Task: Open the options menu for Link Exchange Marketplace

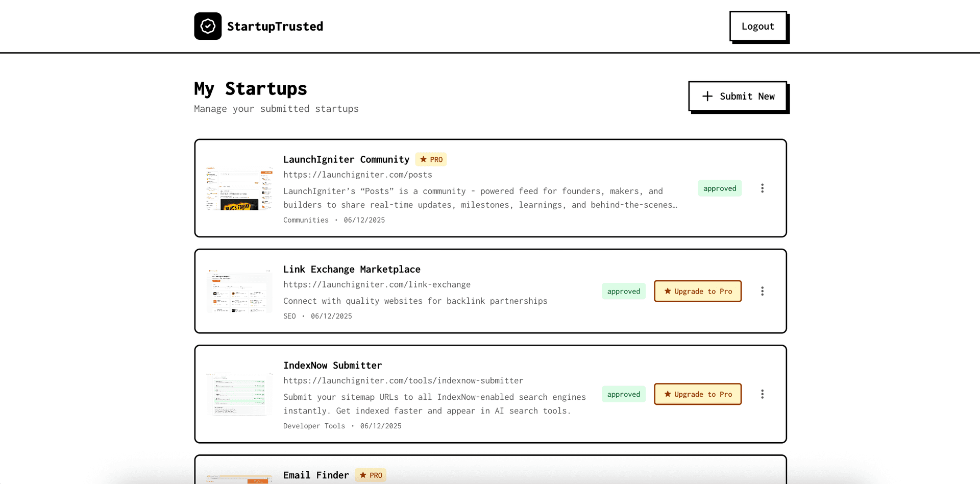Action: point(762,291)
